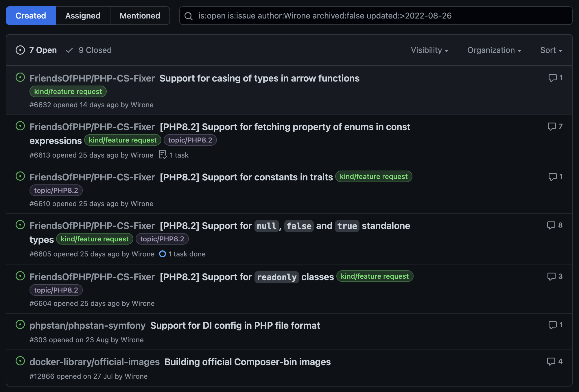The image size is (579, 392).
Task: Open 'Support for casing of types in arrow functions'
Action: [x=259, y=78]
